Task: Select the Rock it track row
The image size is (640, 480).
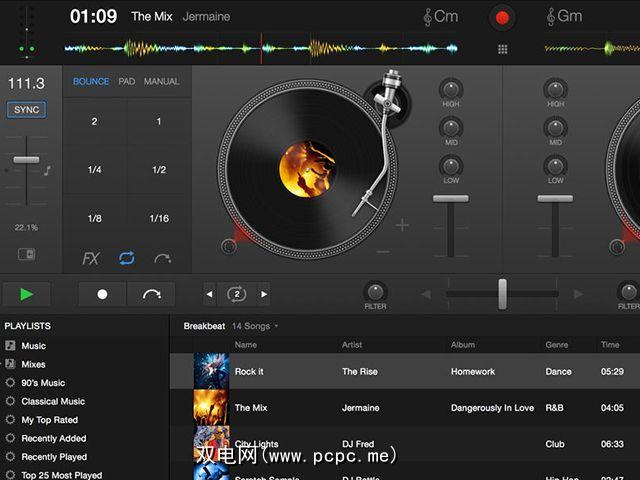Action: point(400,371)
